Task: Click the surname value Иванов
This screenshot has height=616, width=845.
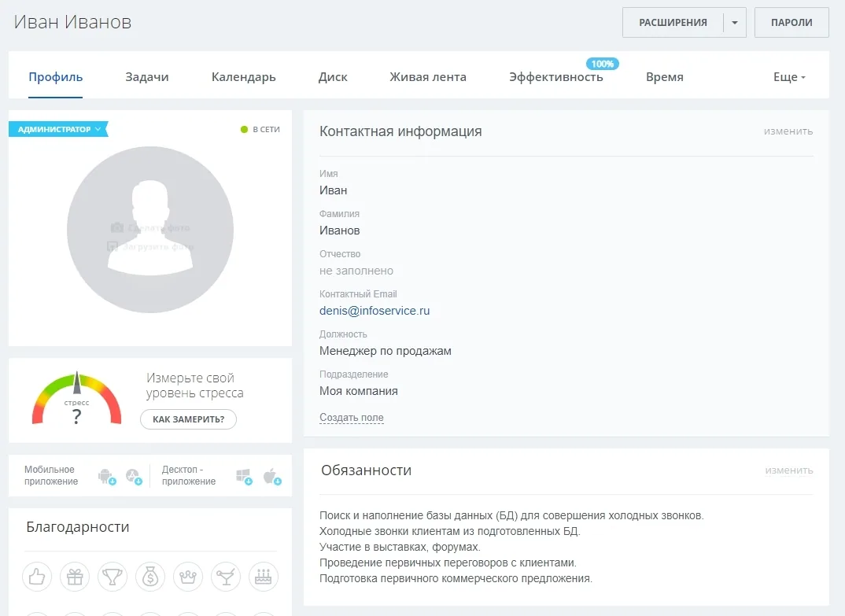Action: (x=340, y=231)
